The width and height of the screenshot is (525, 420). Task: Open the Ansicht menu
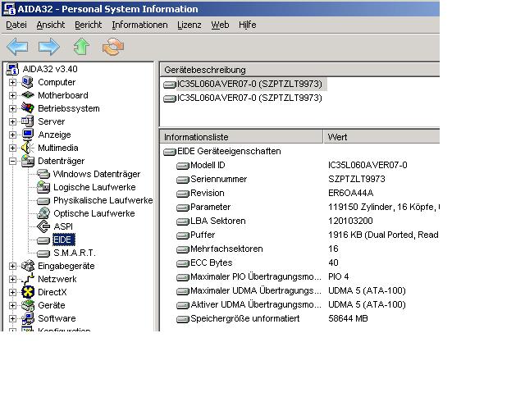coord(51,25)
